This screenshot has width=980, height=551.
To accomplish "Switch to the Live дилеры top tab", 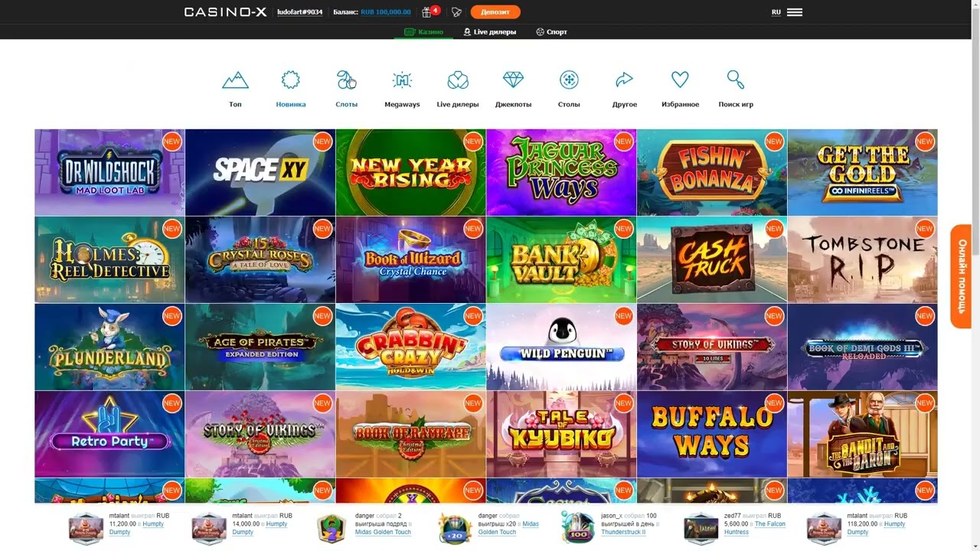I will [x=490, y=32].
